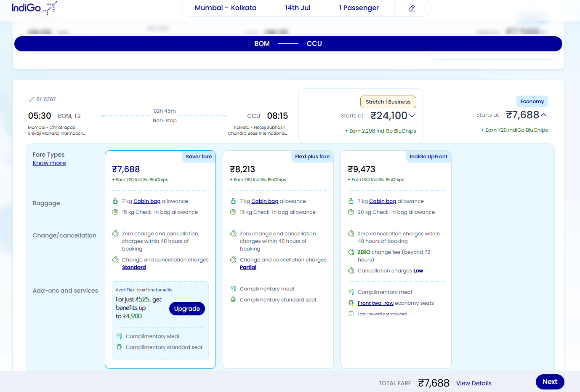Click flight number 6E 6367

(x=46, y=99)
